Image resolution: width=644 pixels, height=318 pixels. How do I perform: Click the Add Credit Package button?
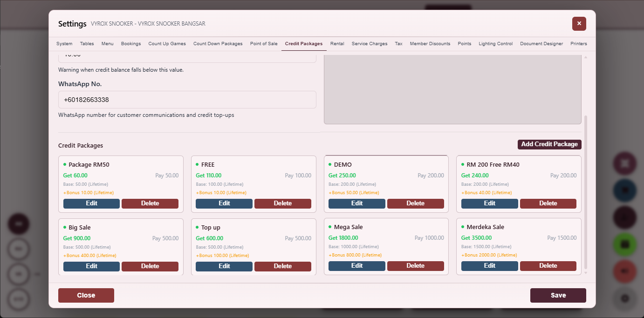click(549, 144)
